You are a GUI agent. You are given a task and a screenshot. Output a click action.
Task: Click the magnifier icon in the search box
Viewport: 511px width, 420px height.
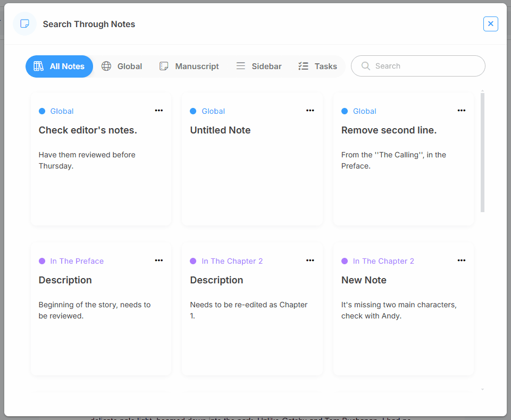pos(365,66)
